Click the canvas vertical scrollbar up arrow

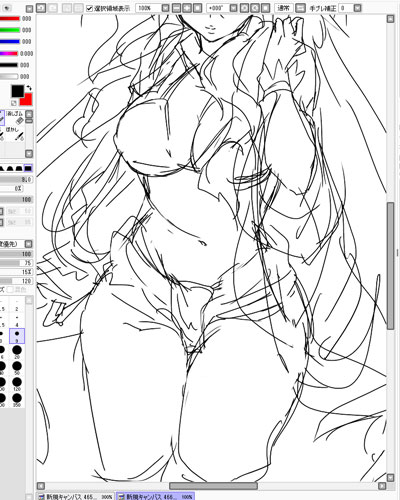pos(390,19)
